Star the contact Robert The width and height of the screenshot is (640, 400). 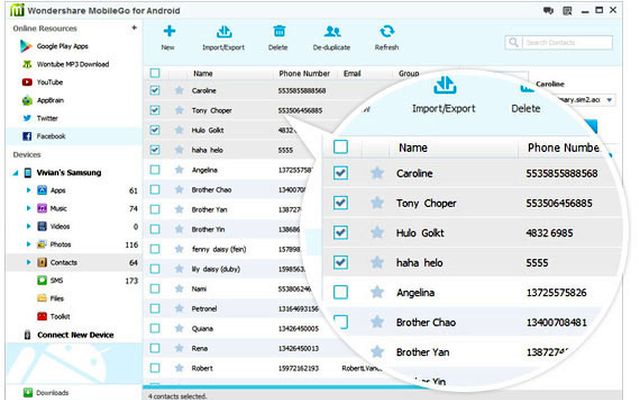pyautogui.click(x=179, y=368)
